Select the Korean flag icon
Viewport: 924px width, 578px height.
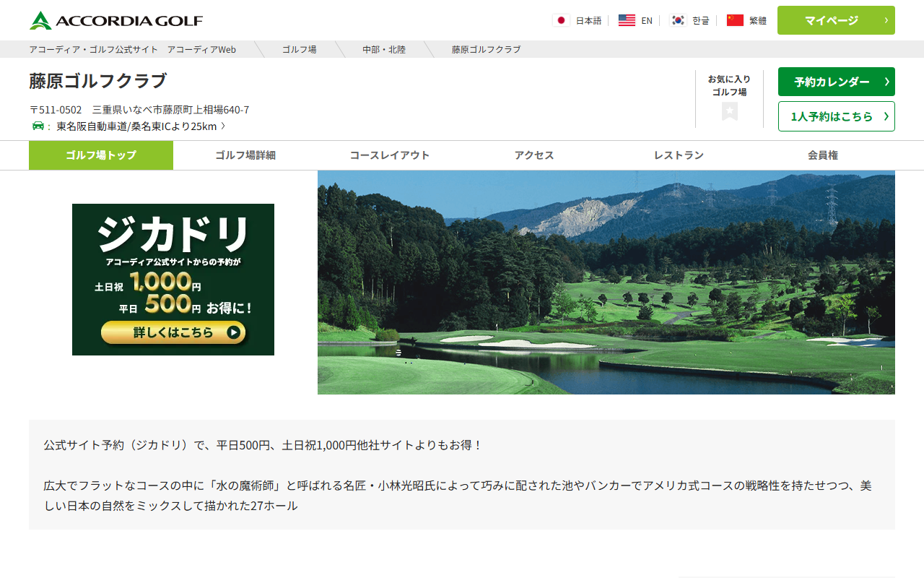click(x=678, y=20)
